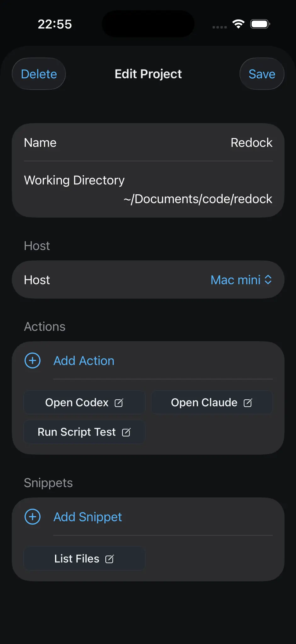
Task: Select the Host row
Action: [148, 280]
